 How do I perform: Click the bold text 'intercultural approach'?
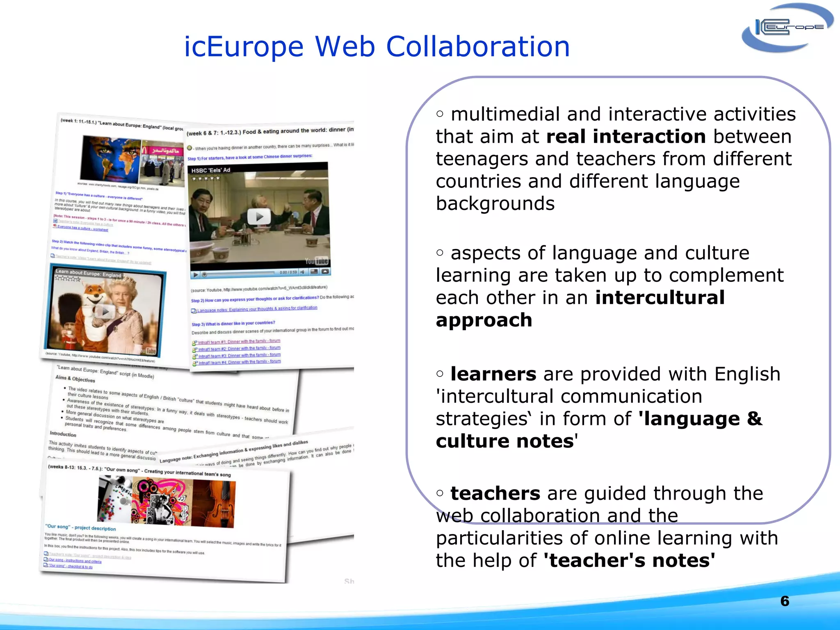pyautogui.click(x=580, y=308)
